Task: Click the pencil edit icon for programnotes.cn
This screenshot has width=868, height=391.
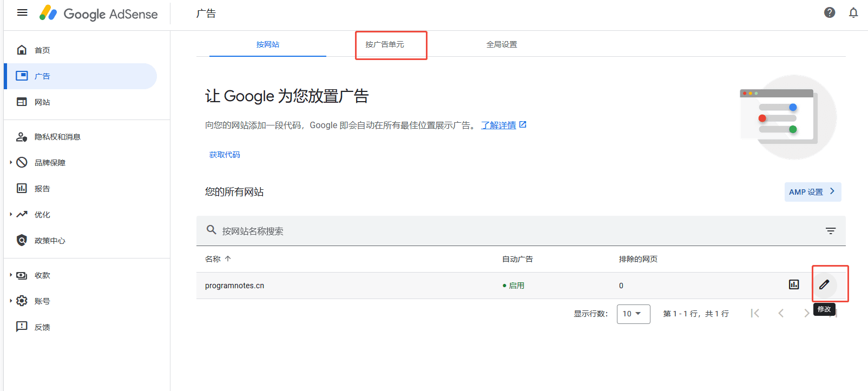Action: click(x=824, y=285)
